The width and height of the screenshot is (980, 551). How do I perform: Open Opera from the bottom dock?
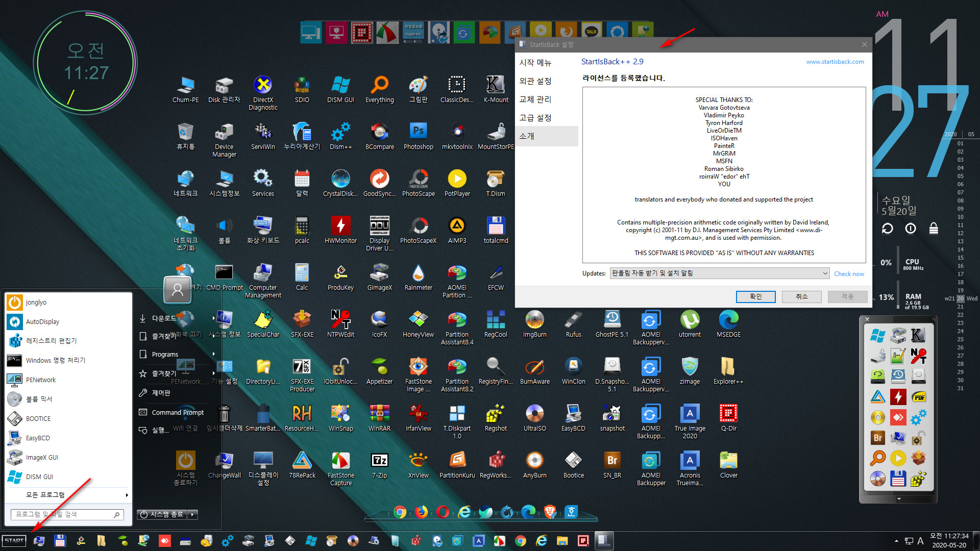pos(443,512)
